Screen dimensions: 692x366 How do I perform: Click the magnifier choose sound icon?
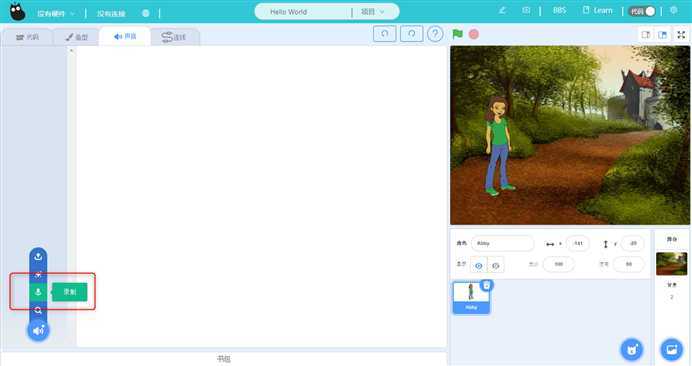point(38,310)
